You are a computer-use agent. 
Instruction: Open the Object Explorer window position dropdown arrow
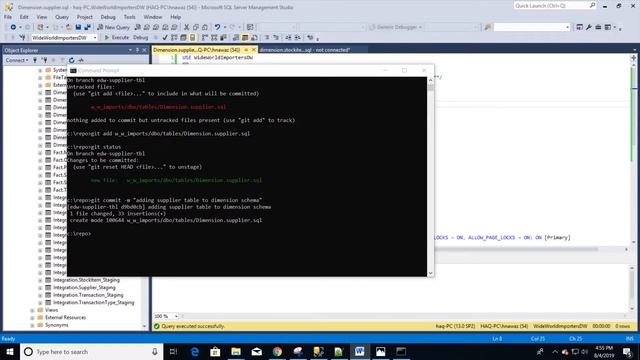coord(130,50)
